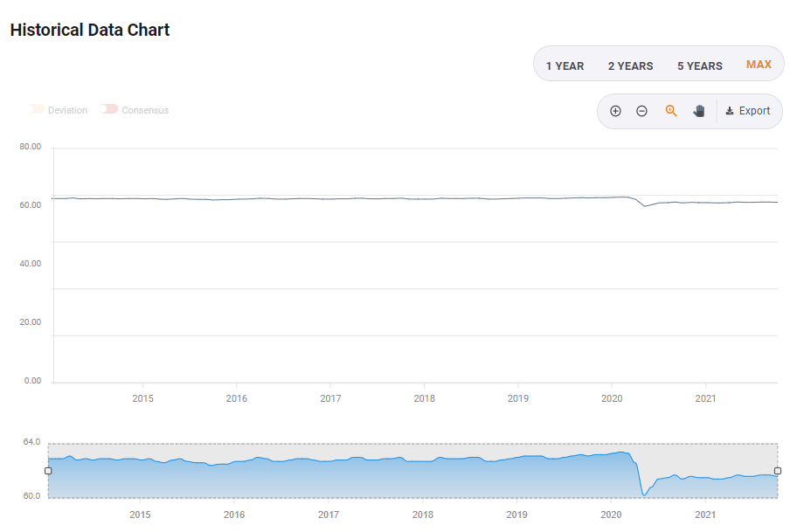797x532 pixels.
Task: Click the 2020 dip in the navigator chart
Action: [644, 492]
